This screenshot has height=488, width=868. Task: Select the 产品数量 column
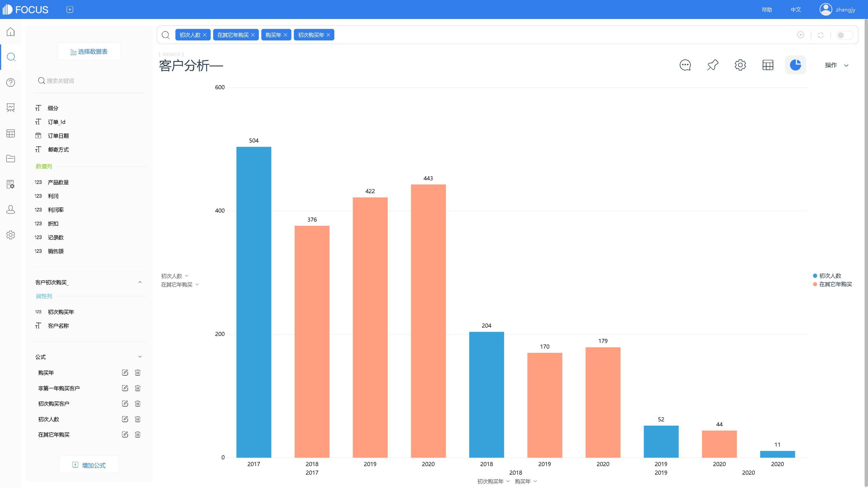pyautogui.click(x=58, y=182)
